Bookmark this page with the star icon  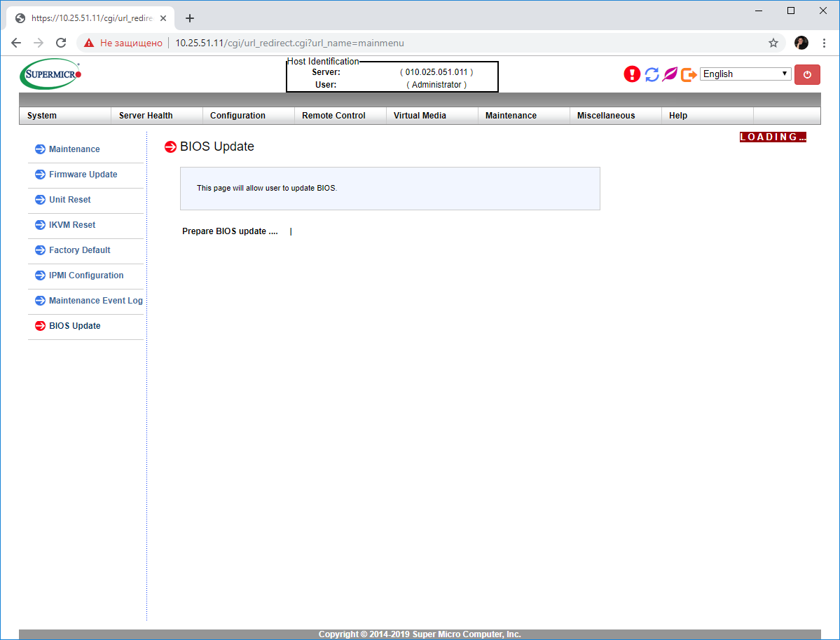click(773, 43)
